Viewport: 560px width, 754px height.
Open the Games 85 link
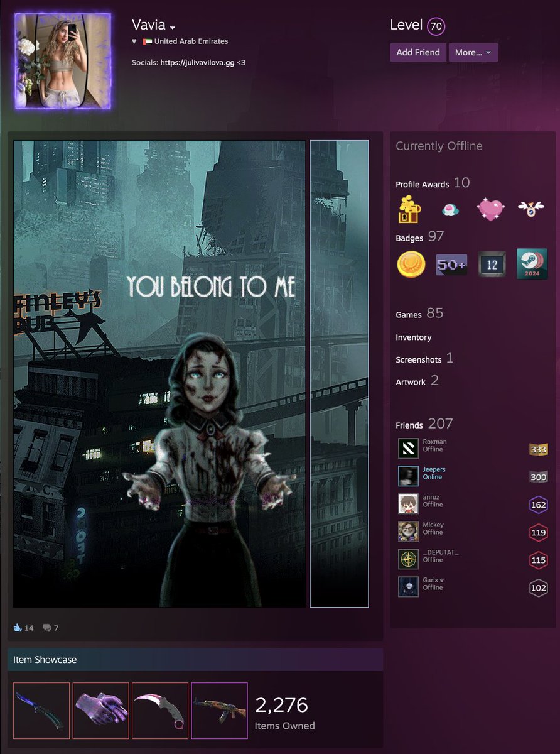click(420, 313)
